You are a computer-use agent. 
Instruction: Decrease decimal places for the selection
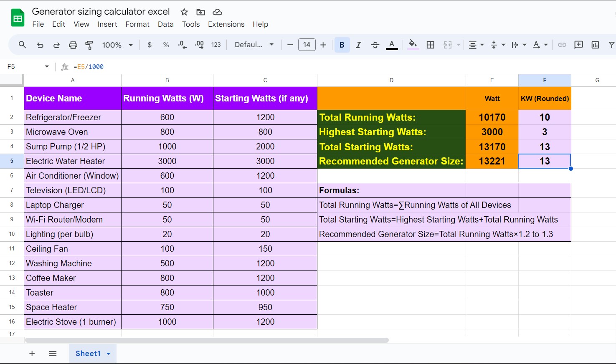pos(182,45)
